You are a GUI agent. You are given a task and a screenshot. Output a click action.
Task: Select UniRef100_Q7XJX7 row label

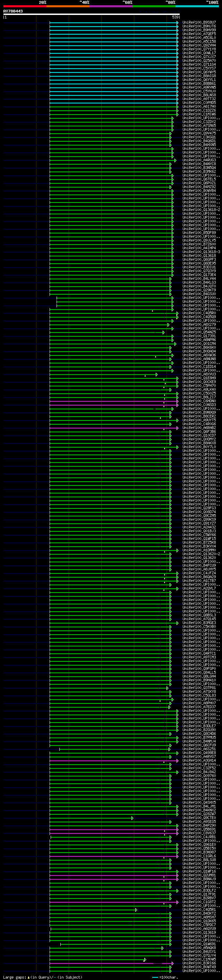pyautogui.click(x=199, y=57)
